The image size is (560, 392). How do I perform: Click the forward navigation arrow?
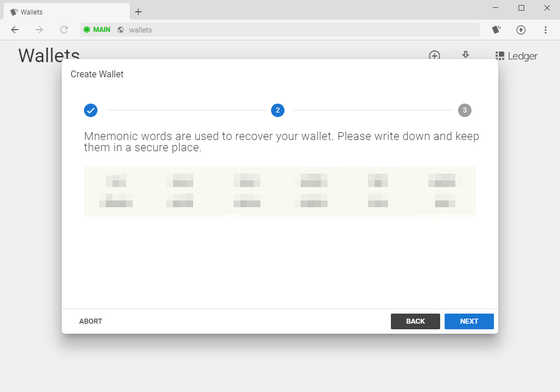tap(39, 30)
